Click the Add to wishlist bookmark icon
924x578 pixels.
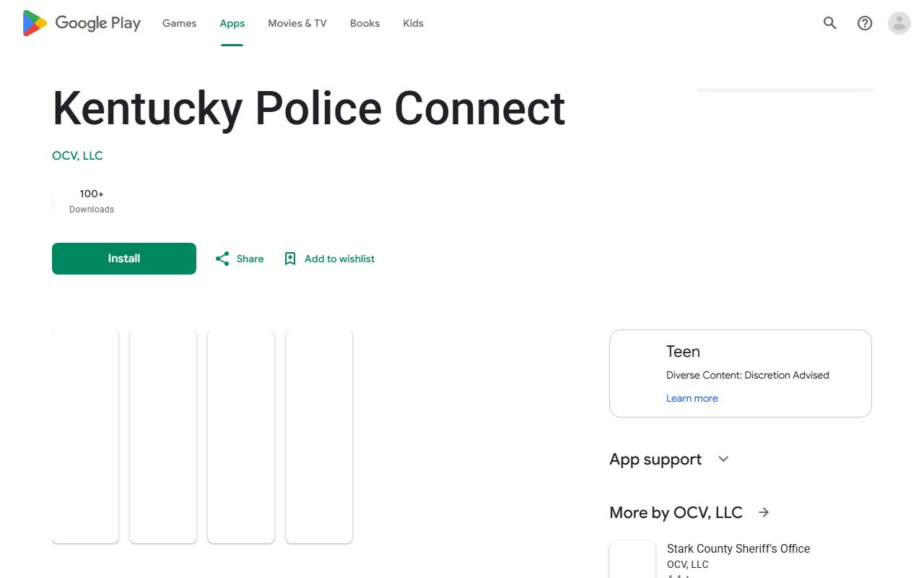coord(290,259)
